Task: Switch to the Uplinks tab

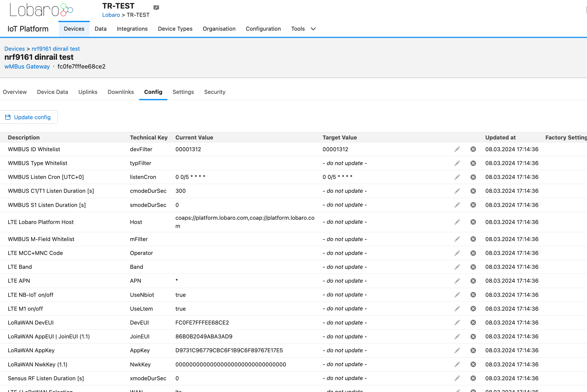Action: point(88,92)
